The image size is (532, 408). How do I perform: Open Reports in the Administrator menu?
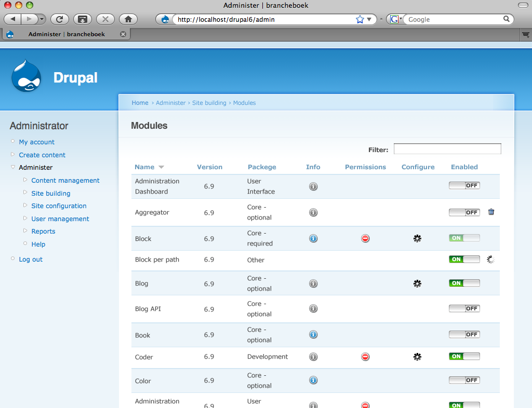(x=43, y=231)
